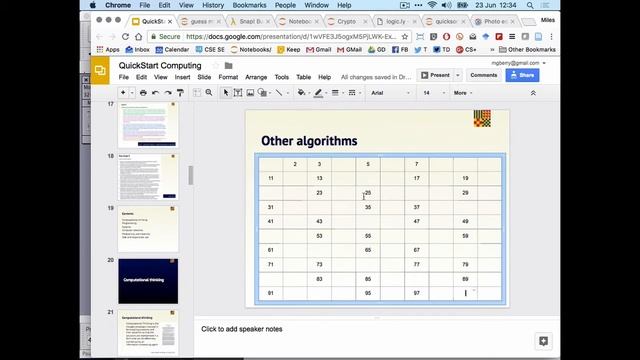
Task: Open the Arial font dropdown
Action: [390, 93]
